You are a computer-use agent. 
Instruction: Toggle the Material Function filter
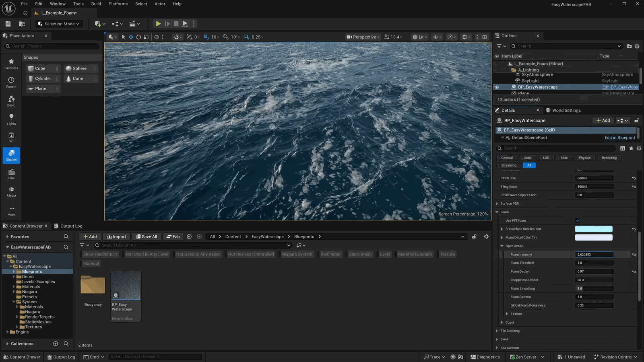tap(415, 254)
